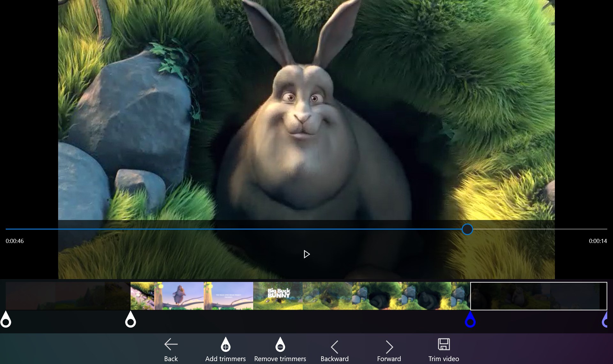
Task: Click the unplayed portion of the seek bar
Action: click(540, 229)
